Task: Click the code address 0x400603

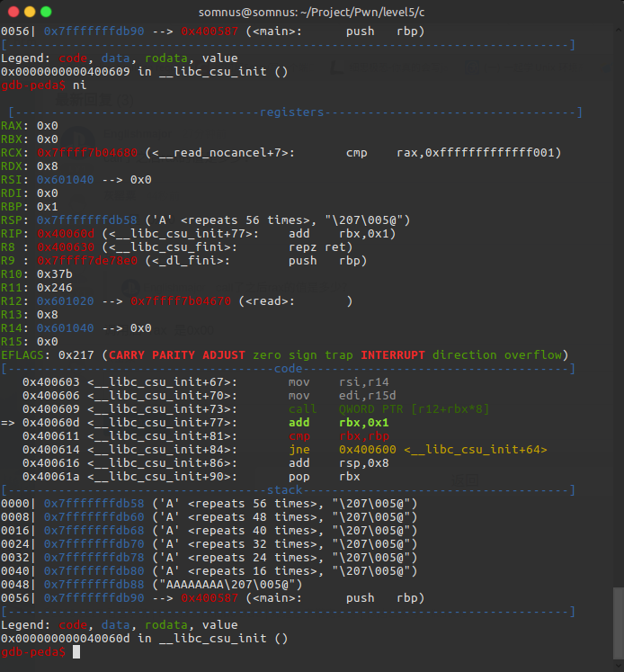Action: coord(51,382)
